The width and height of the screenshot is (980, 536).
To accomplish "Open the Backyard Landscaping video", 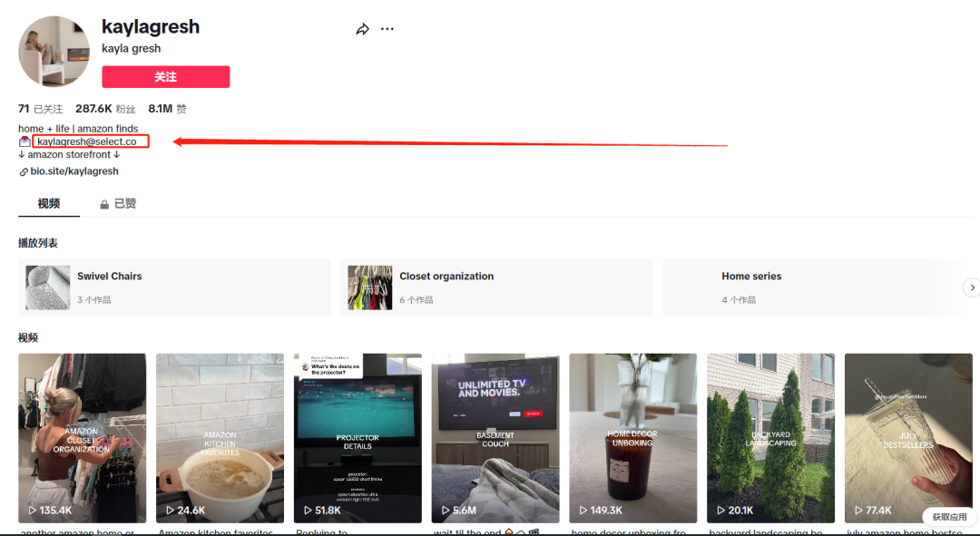I will click(x=770, y=437).
